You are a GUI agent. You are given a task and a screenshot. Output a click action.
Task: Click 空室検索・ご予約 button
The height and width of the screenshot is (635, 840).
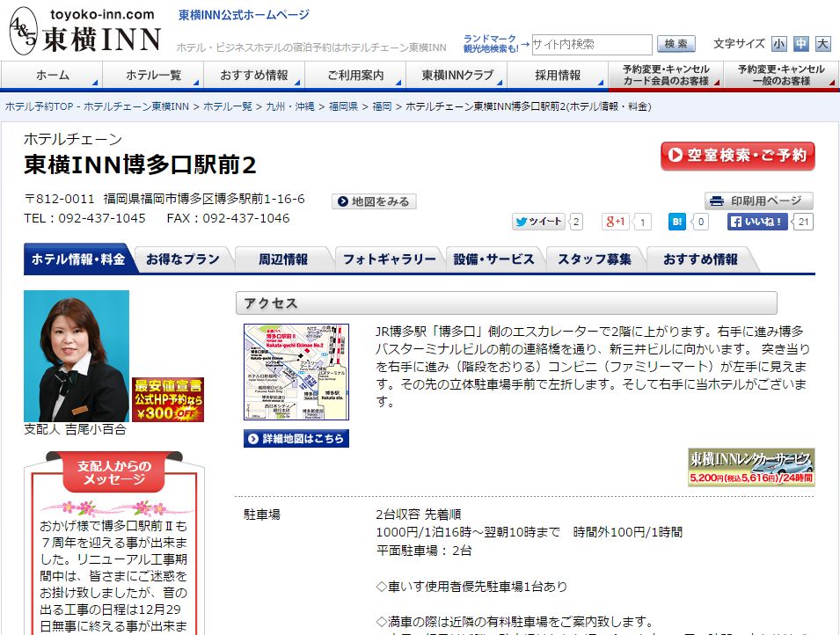737,156
